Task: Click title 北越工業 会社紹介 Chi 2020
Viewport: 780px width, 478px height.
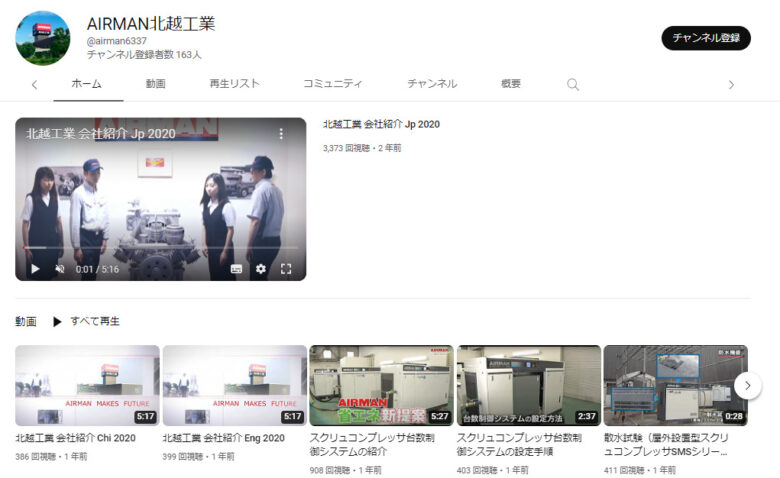Action: [75, 438]
